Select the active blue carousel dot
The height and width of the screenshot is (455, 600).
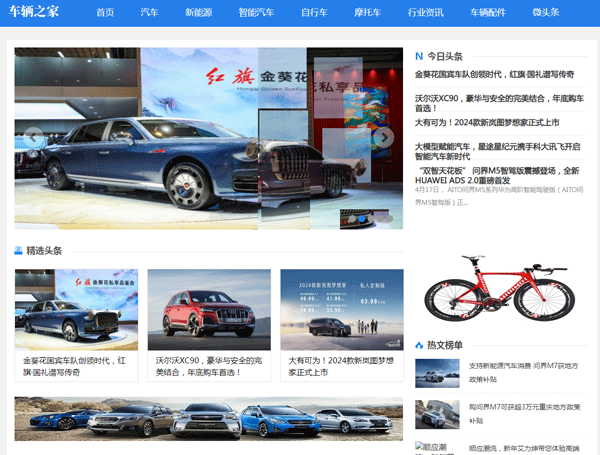[362, 219]
